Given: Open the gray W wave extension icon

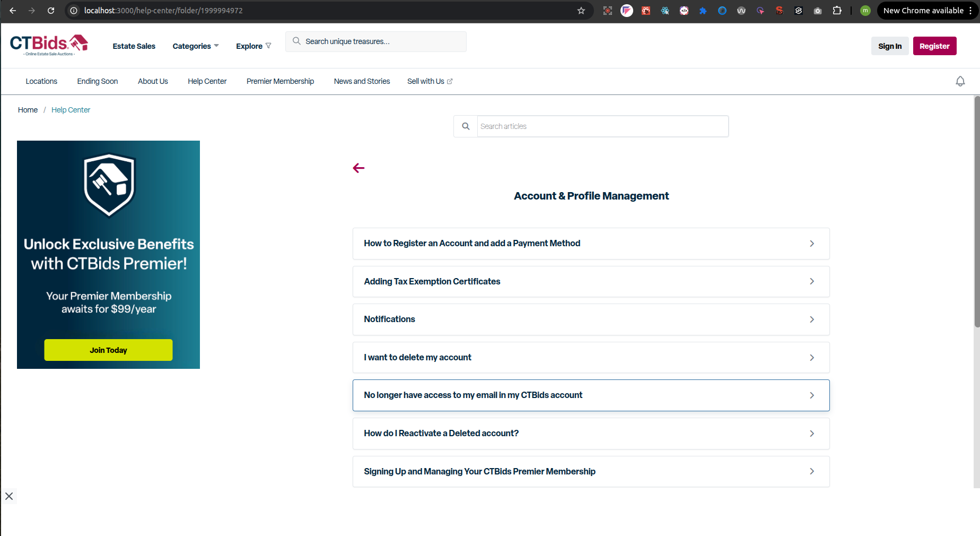Looking at the screenshot, I should click(741, 11).
